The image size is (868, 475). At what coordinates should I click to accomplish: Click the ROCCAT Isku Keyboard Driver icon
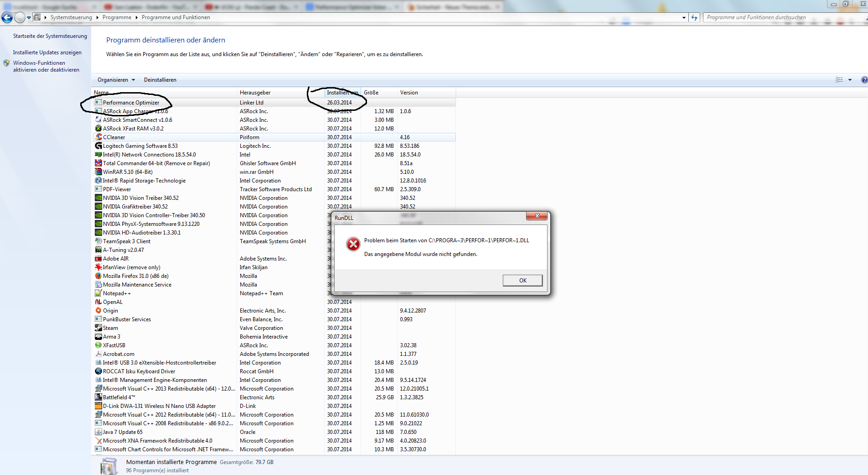pos(98,371)
